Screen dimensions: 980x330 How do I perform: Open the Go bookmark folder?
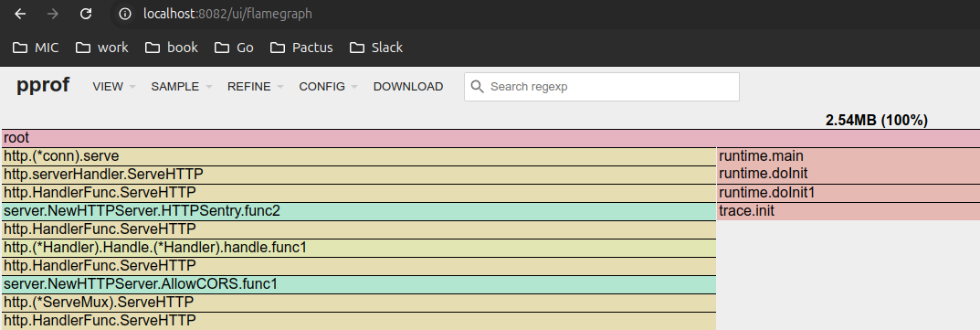click(234, 48)
